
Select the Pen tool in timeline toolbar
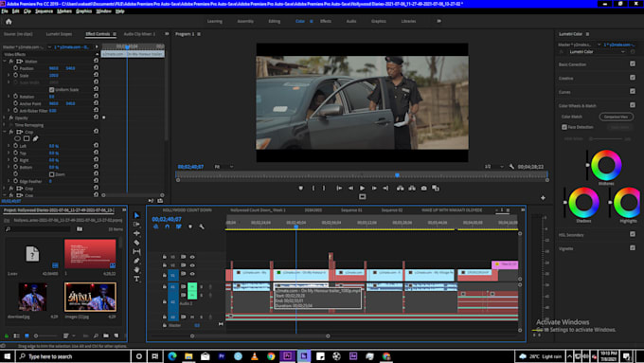click(x=136, y=261)
